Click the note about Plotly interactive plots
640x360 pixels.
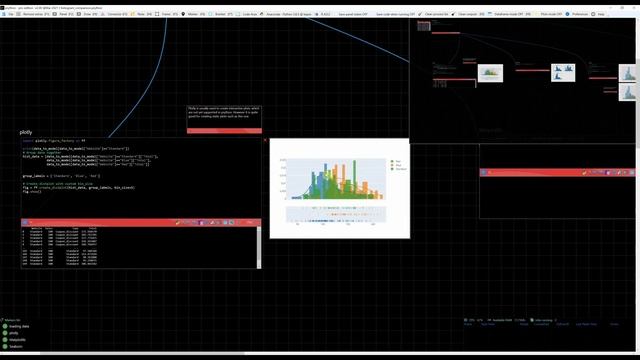coord(224,117)
